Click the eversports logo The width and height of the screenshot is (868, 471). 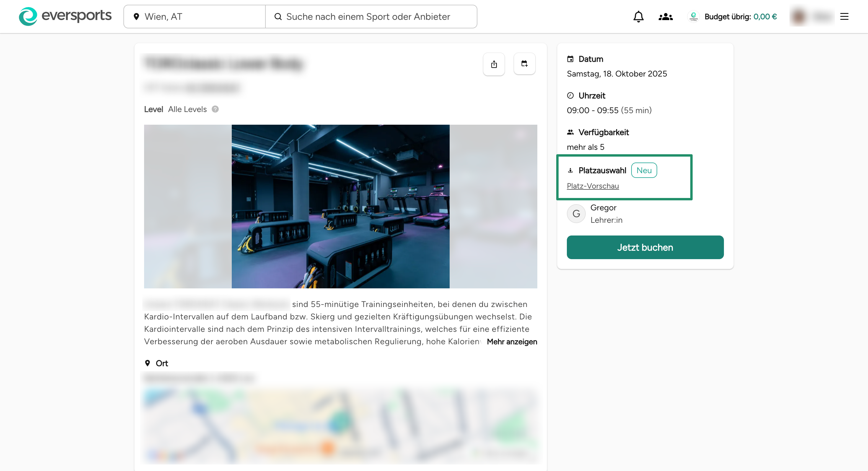tap(65, 16)
